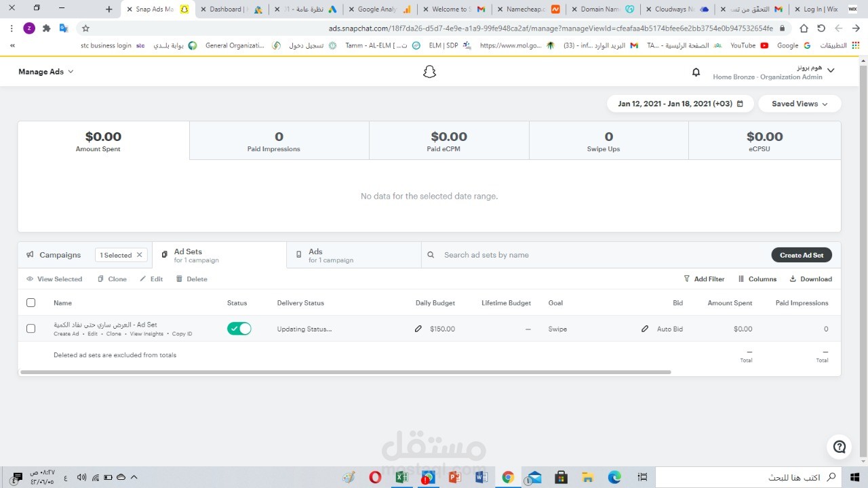Viewport: 868px width, 488px height.
Task: Open the Saved Views dropdown
Action: click(x=800, y=104)
